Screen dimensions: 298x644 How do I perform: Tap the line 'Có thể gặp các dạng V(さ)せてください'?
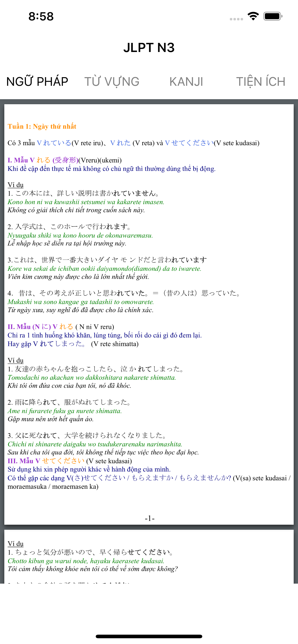point(149,483)
